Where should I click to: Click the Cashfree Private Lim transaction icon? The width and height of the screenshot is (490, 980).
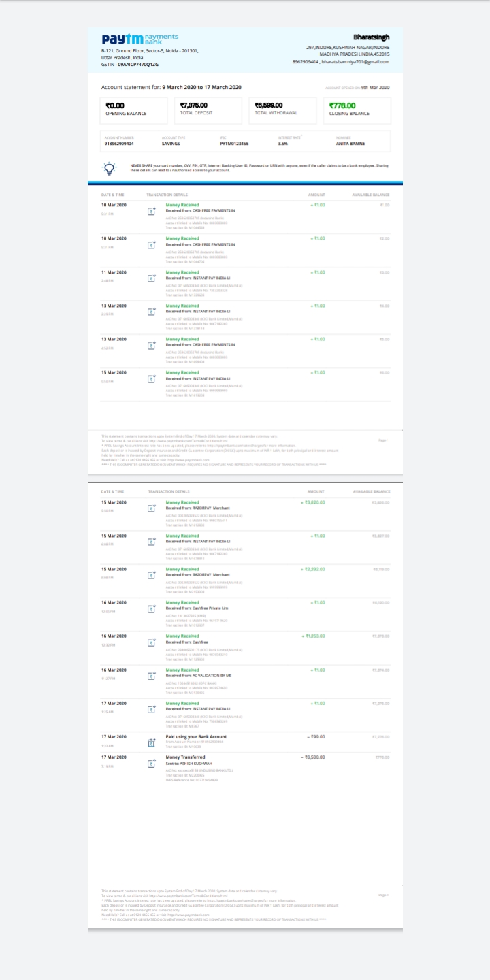point(152,609)
